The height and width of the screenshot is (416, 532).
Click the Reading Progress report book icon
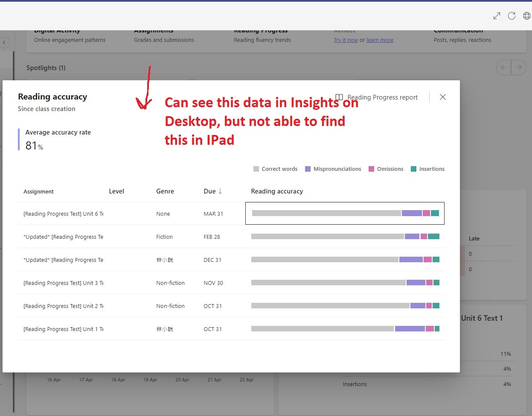tap(339, 97)
